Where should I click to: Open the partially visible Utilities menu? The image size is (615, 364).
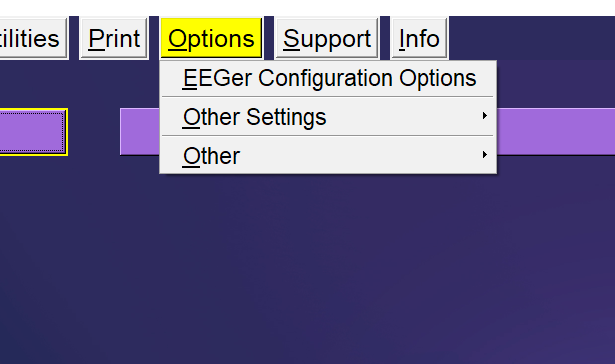click(x=33, y=38)
